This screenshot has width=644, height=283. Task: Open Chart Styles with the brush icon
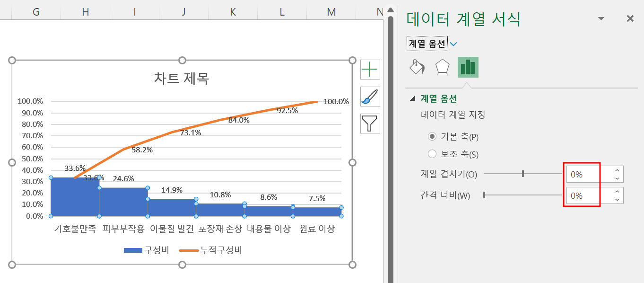[x=370, y=97]
